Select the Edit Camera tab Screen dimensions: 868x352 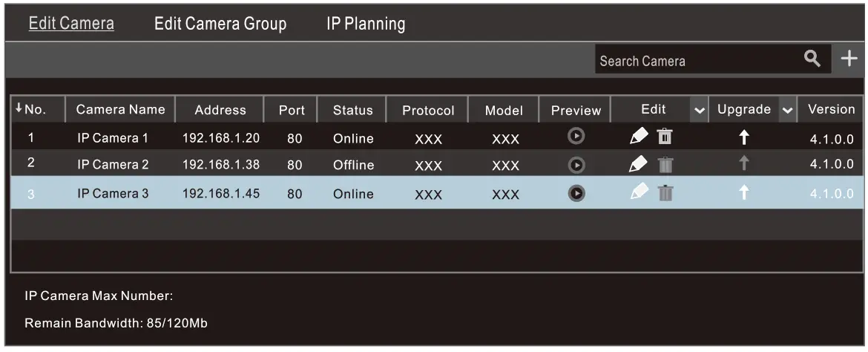(71, 24)
